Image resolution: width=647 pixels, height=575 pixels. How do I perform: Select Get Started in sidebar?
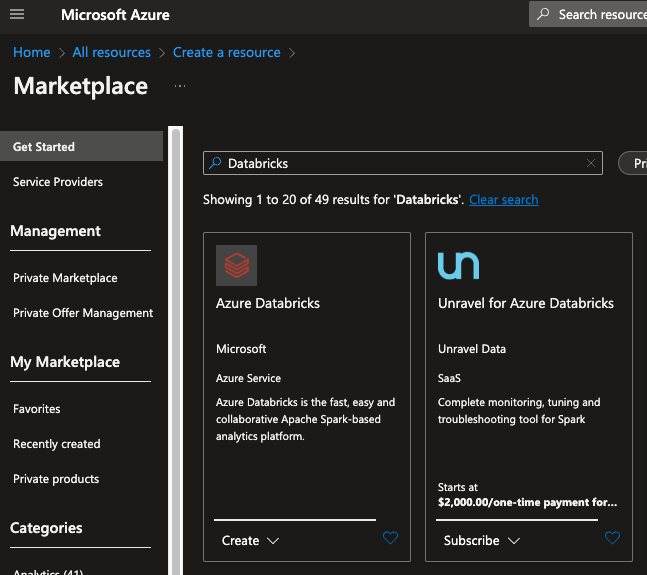click(81, 146)
